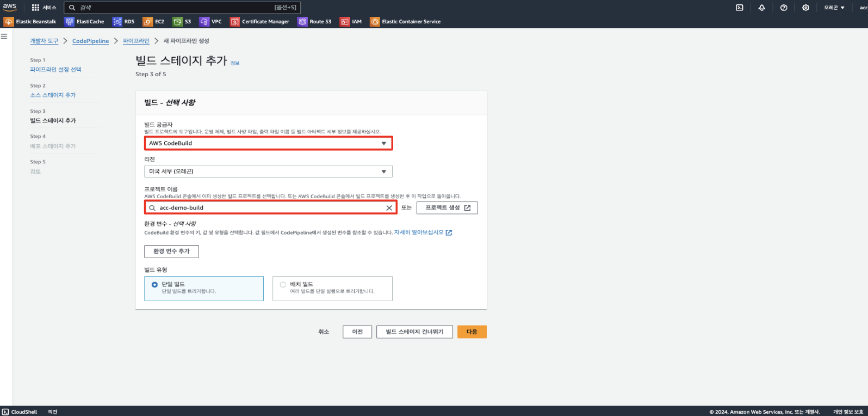
Task: Open the services grid menu
Action: [44, 8]
